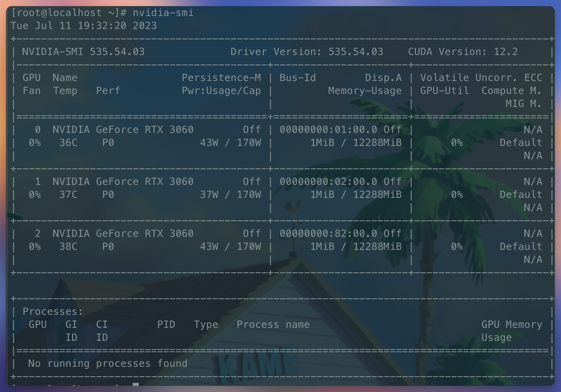
Task: Click temperature value '37C'
Action: pos(68,194)
